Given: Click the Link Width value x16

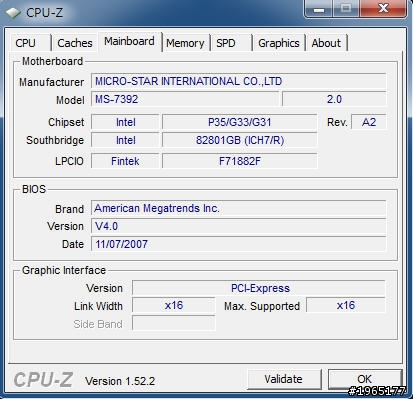Looking at the screenshot, I should [174, 305].
